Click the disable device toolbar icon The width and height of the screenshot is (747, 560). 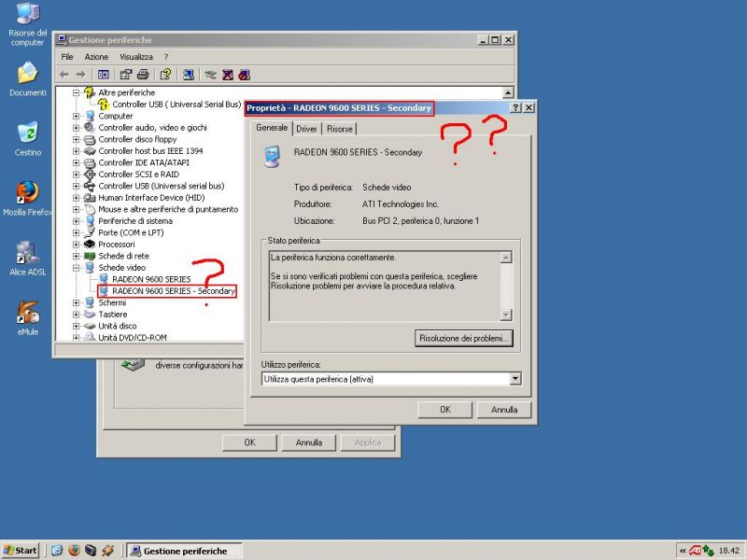pos(245,75)
